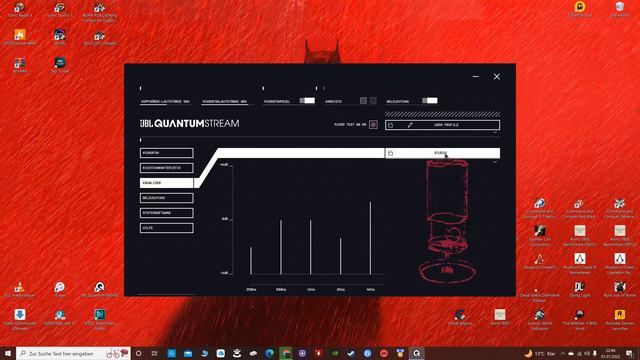640x360 pixels.
Task: Select VSDC Free Video Editor desktop icon
Action: (100, 320)
